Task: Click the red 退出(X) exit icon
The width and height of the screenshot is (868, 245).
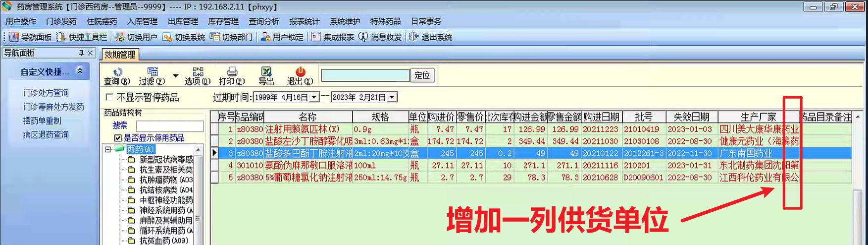Action: point(301,72)
